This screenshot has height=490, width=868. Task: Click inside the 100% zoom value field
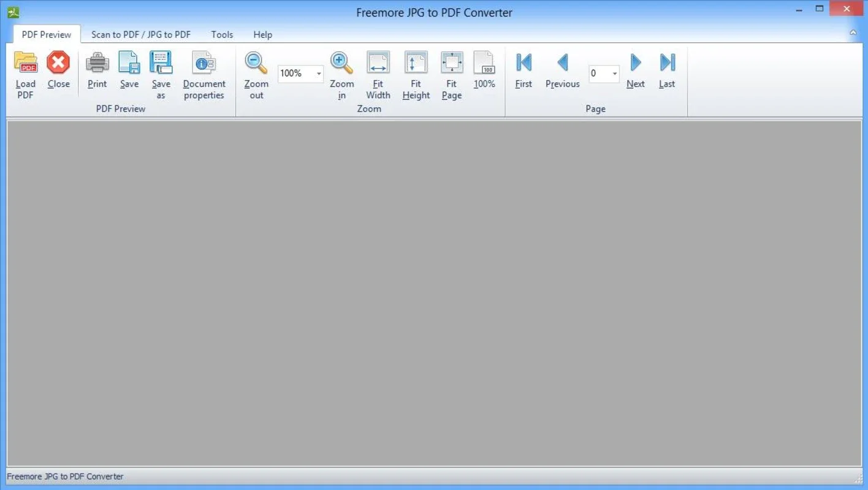pos(296,74)
